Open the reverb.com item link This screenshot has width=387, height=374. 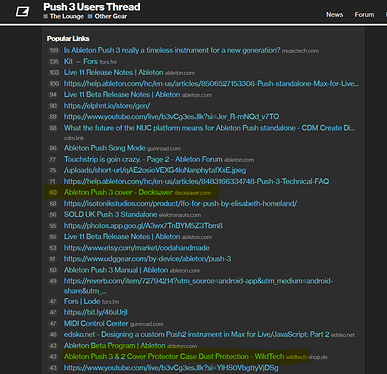click(x=198, y=286)
